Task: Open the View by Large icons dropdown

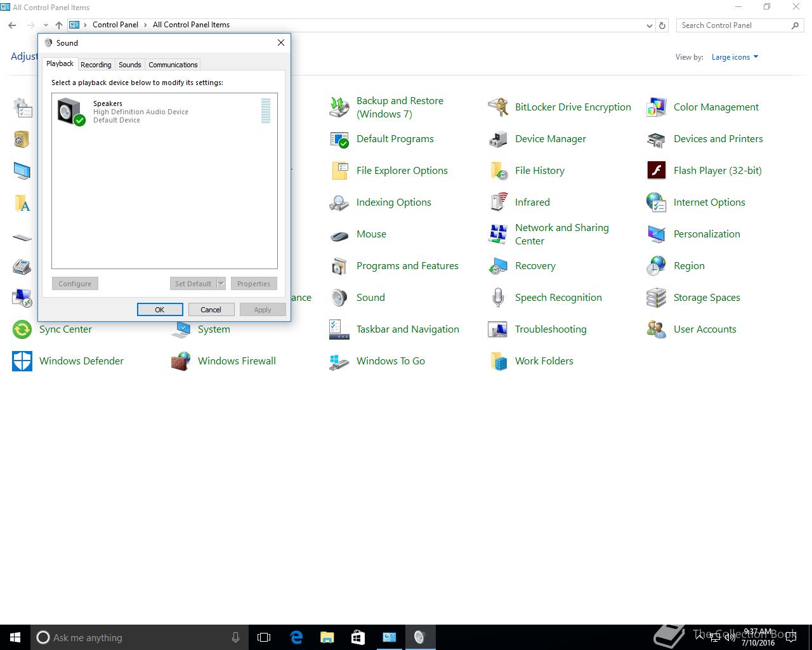Action: click(735, 57)
